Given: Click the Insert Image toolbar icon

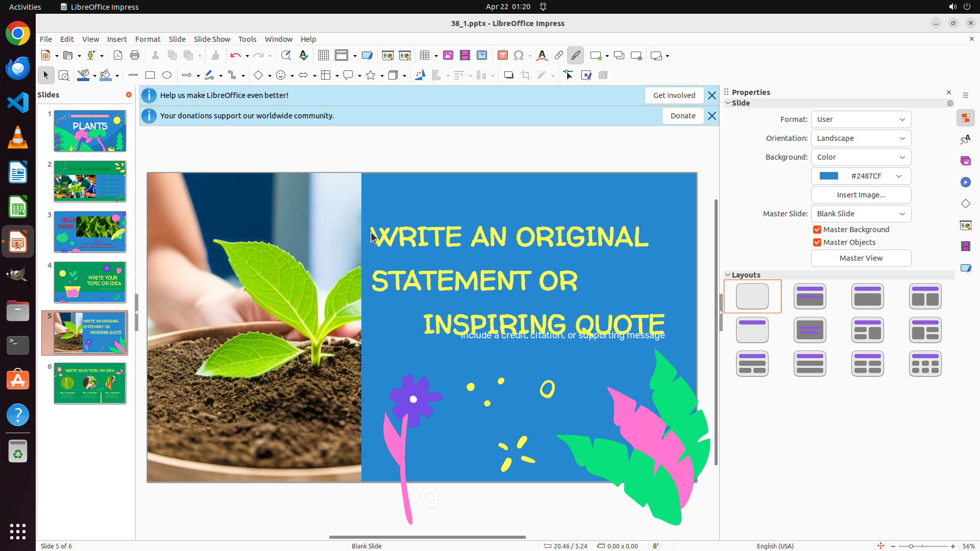Looking at the screenshot, I should click(x=448, y=56).
